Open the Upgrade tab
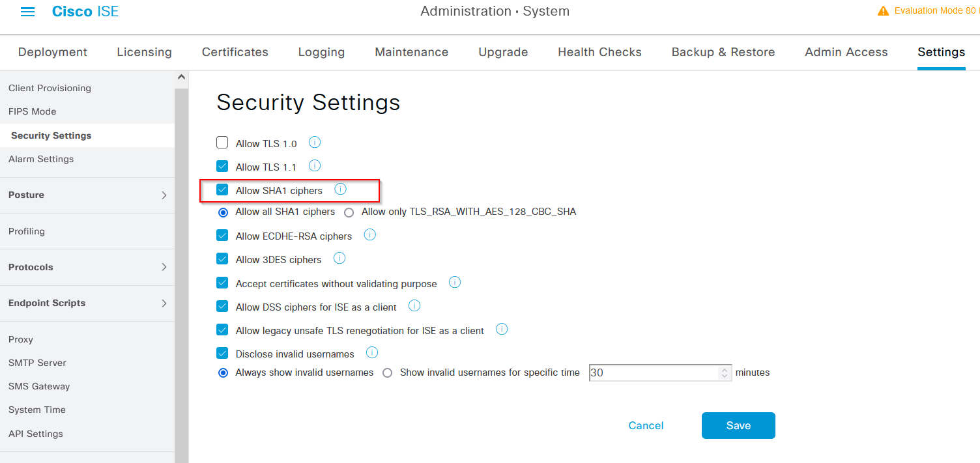 (503, 52)
